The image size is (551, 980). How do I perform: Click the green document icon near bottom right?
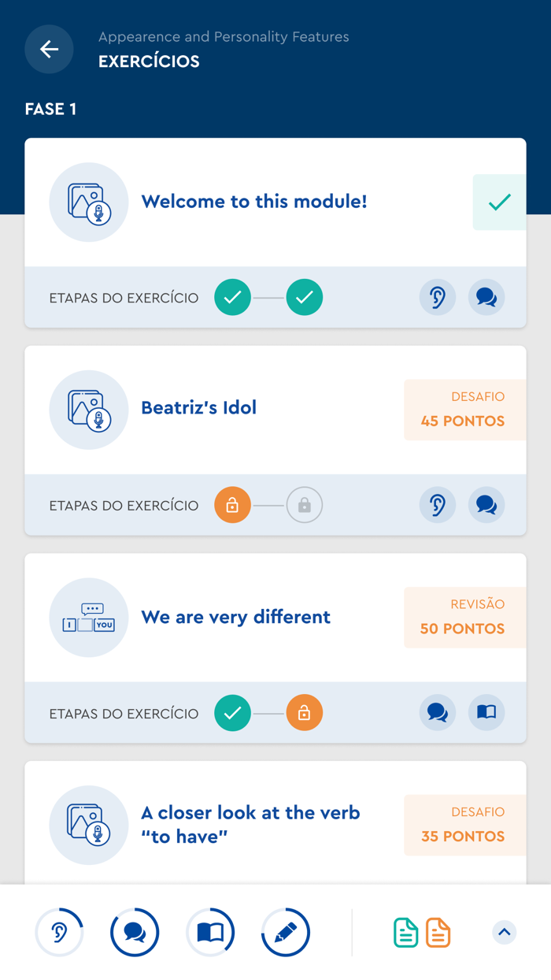coord(405,932)
